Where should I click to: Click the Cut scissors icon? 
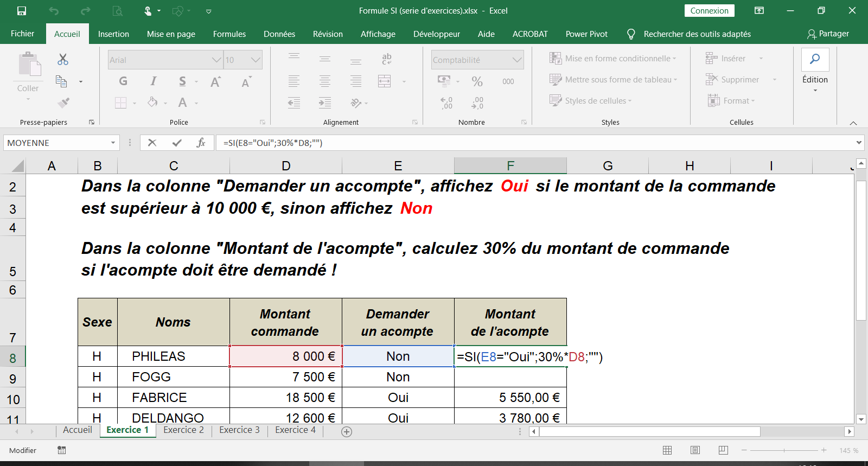pos(63,59)
